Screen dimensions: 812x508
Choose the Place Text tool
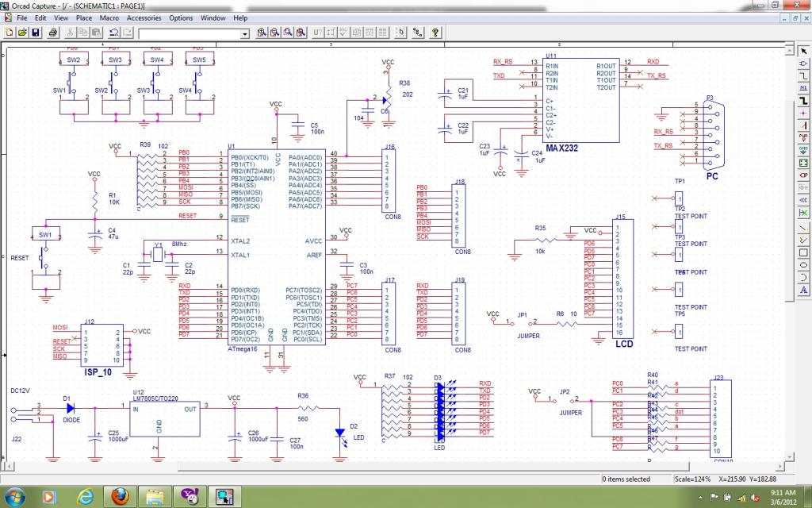803,291
